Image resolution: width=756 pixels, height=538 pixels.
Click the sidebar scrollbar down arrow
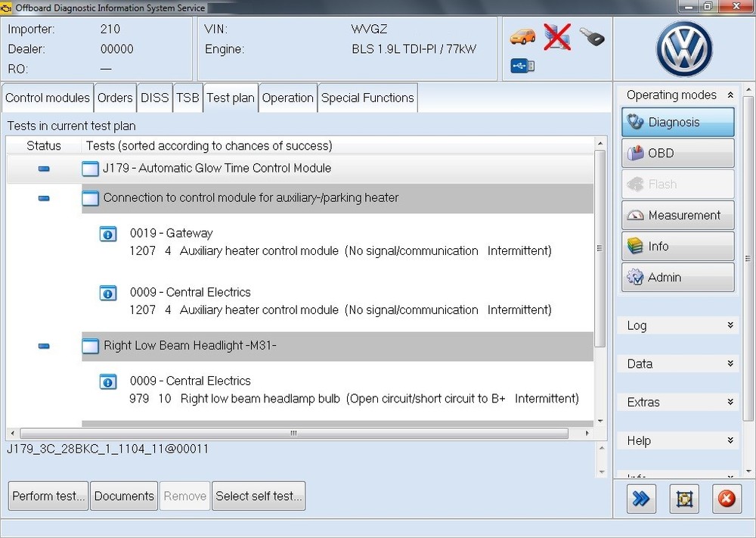748,471
